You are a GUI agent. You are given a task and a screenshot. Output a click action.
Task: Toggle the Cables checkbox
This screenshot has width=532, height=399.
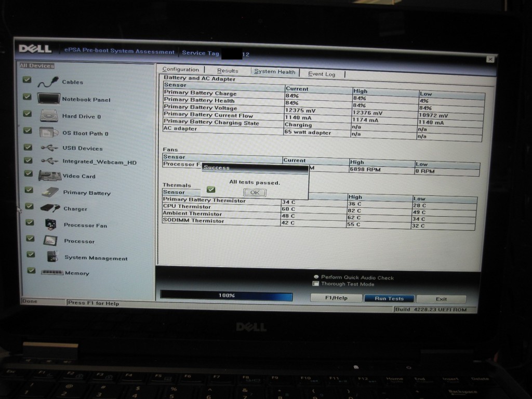[27, 79]
